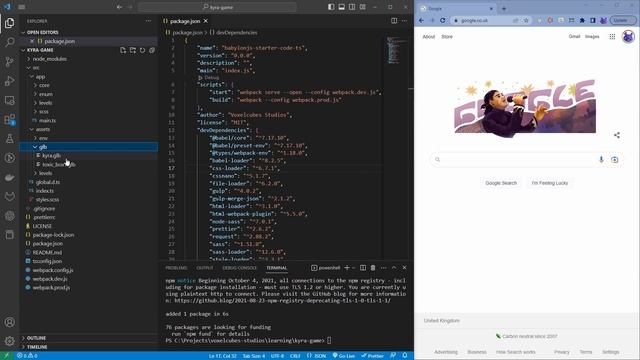Open kyra.glb file in explorer
The height and width of the screenshot is (360, 640).
[x=51, y=156]
